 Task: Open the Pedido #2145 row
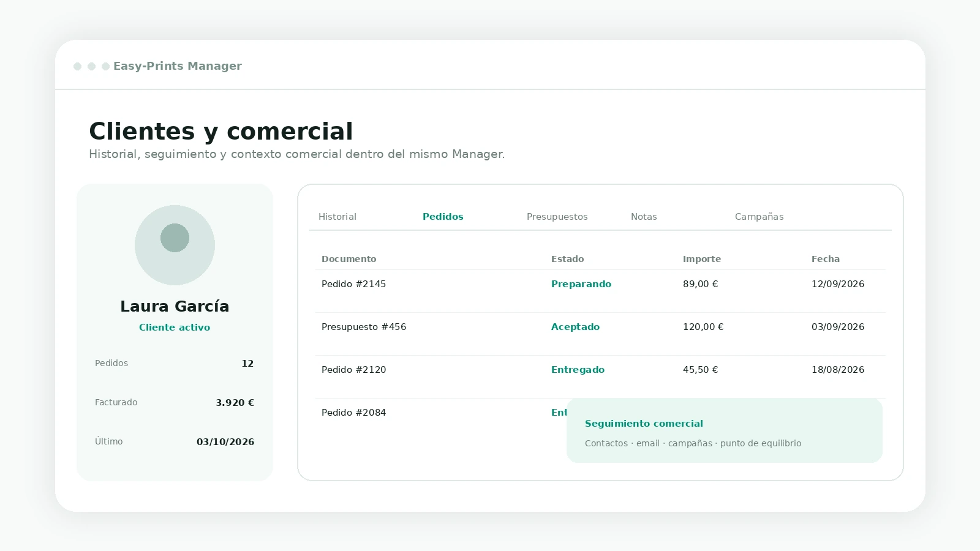coord(600,291)
